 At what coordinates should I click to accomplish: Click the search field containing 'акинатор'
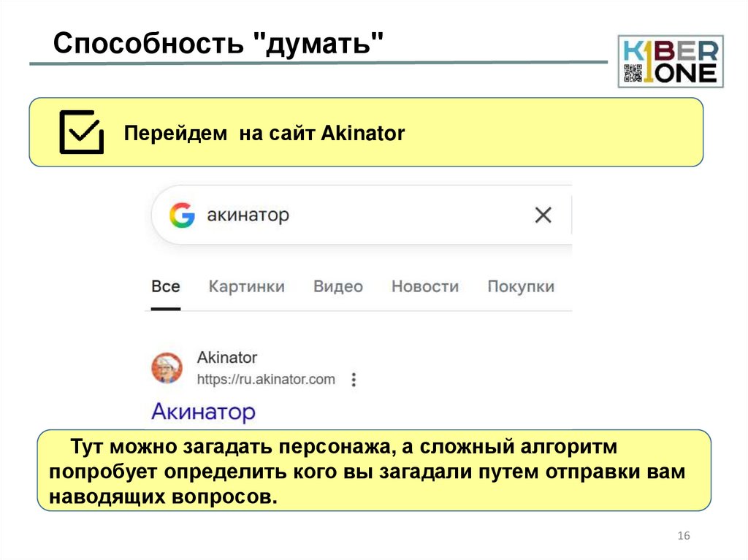[329, 214]
